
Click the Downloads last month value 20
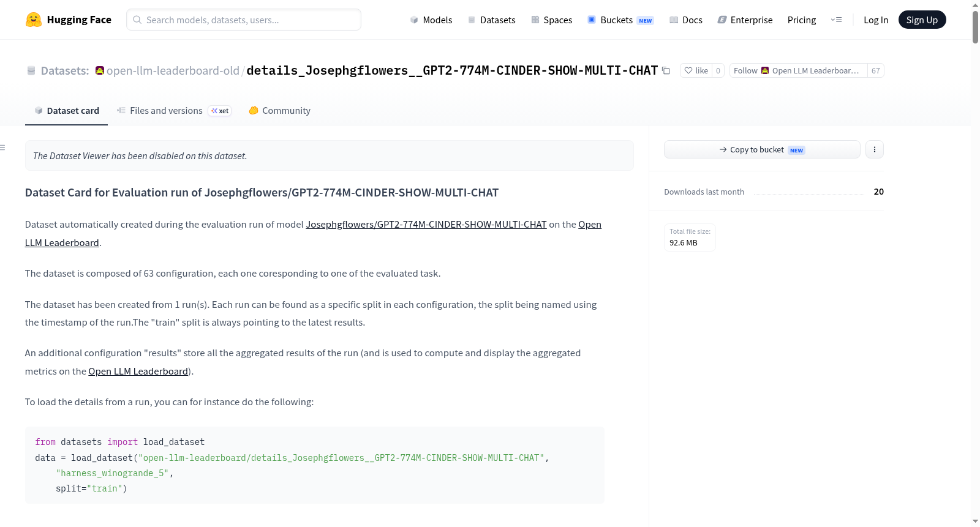pos(879,192)
